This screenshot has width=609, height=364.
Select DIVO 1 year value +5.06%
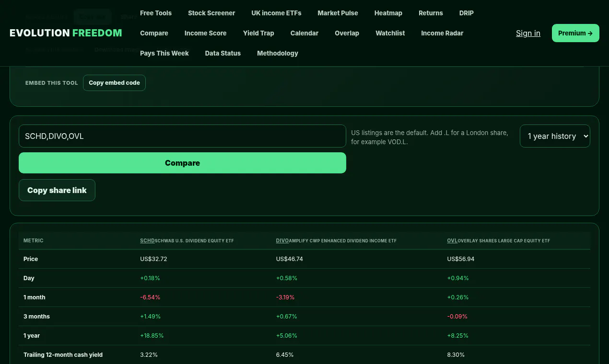(287, 336)
